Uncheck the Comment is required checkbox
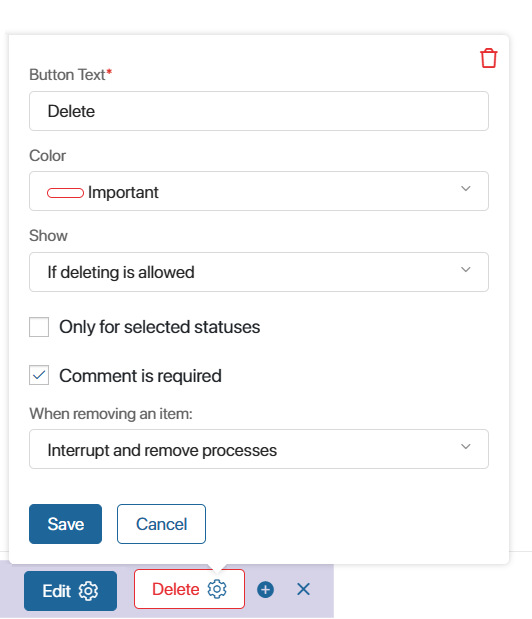Viewport: 532px width, 619px height. [39, 375]
